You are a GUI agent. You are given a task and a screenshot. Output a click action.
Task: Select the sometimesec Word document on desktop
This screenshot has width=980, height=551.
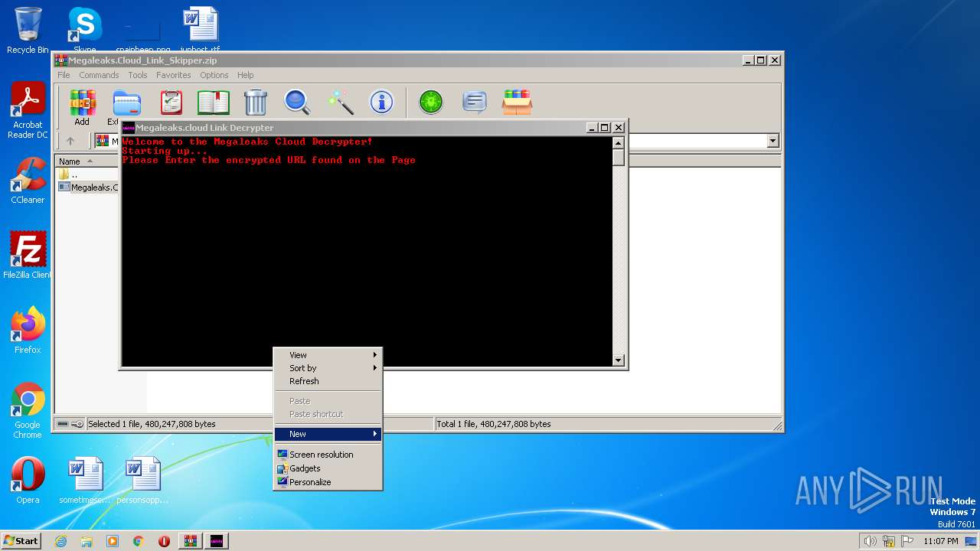(85, 481)
